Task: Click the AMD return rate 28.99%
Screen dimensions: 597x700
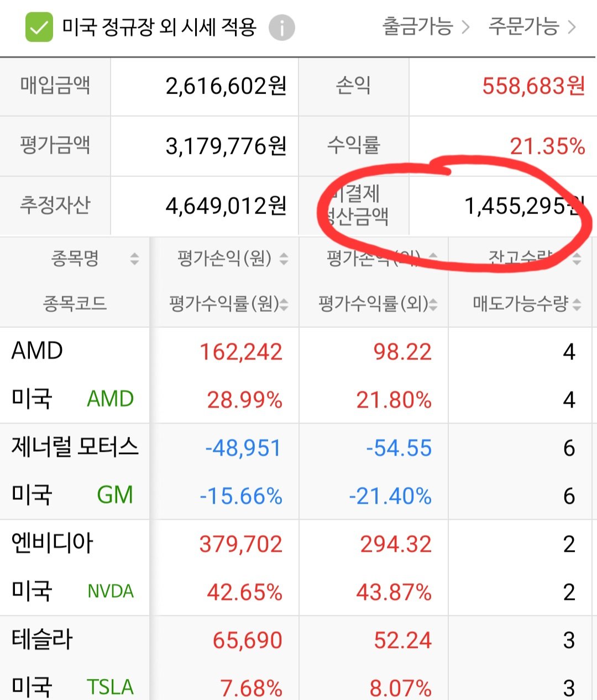Action: click(x=244, y=400)
